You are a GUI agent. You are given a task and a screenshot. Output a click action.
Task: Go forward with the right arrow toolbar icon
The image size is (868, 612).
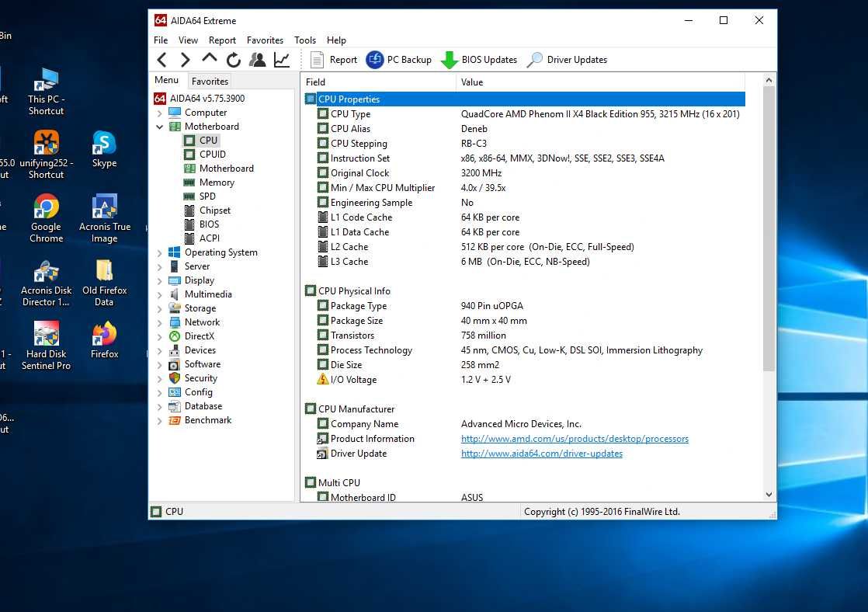185,60
